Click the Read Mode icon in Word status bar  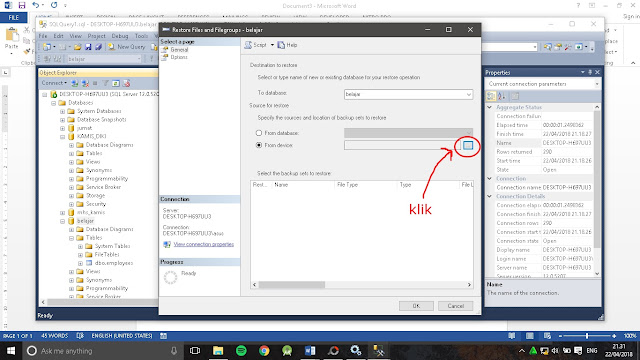(x=511, y=336)
